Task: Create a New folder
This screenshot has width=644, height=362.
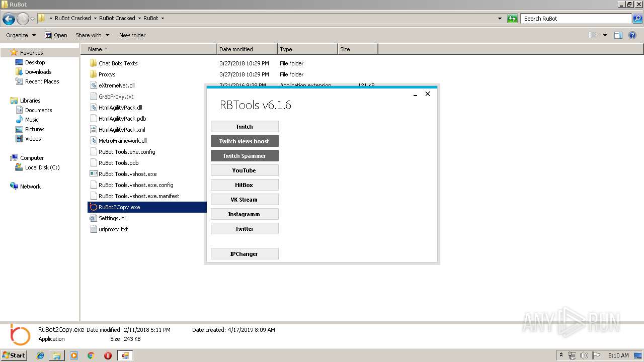Action: pyautogui.click(x=132, y=35)
